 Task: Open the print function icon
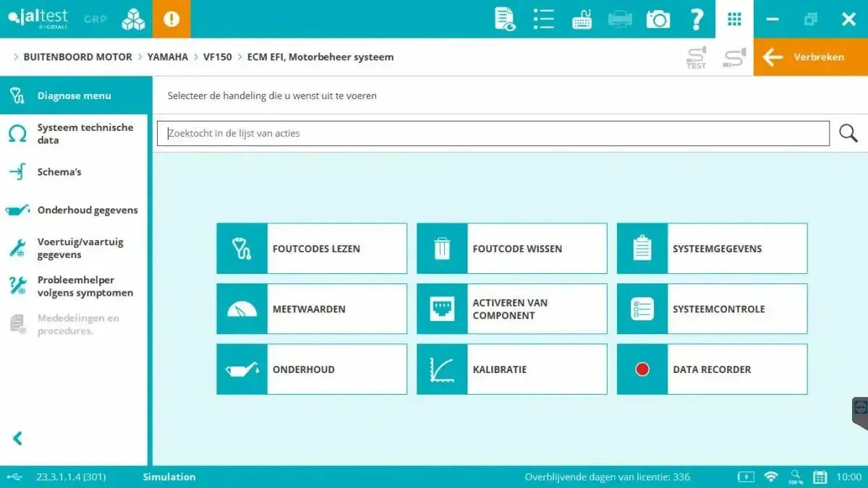pyautogui.click(x=619, y=19)
